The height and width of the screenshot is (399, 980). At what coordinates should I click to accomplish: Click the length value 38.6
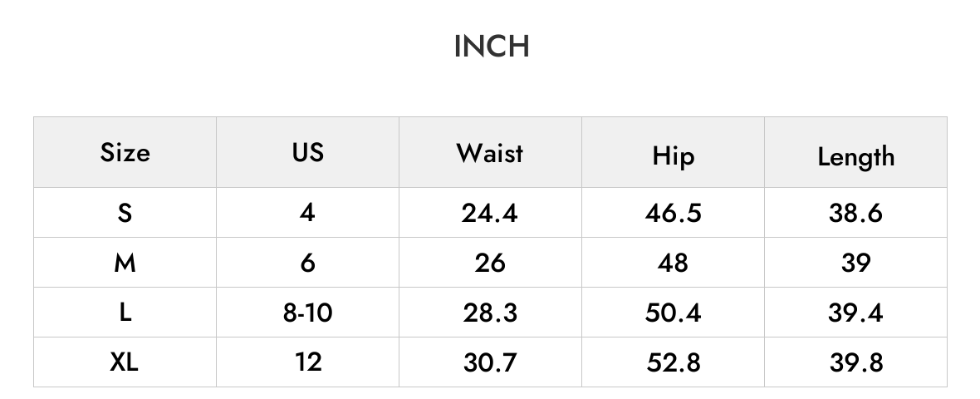pyautogui.click(x=855, y=214)
